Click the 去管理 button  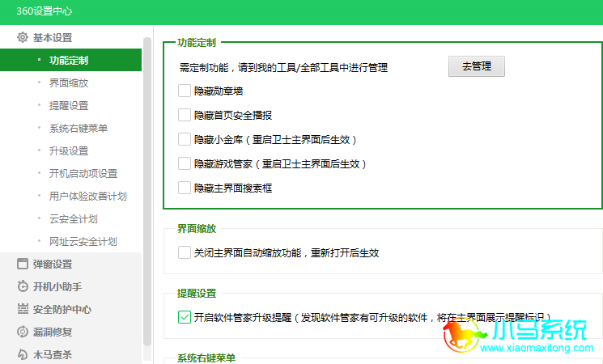(477, 66)
